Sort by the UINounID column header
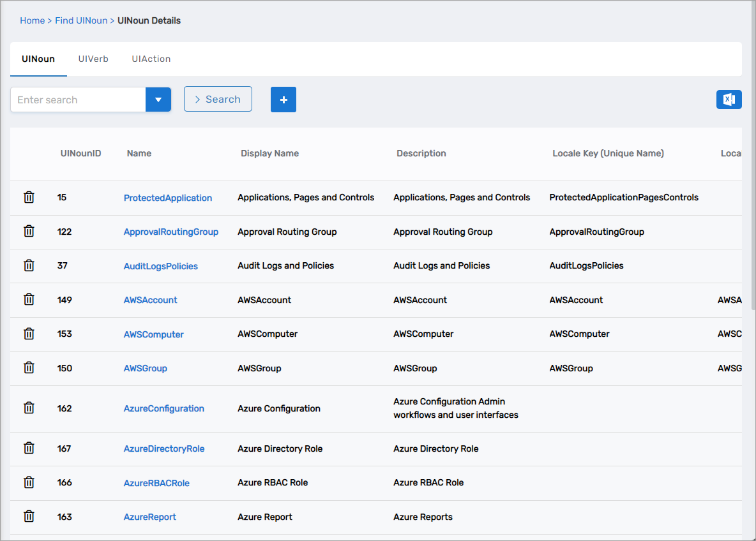 80,153
